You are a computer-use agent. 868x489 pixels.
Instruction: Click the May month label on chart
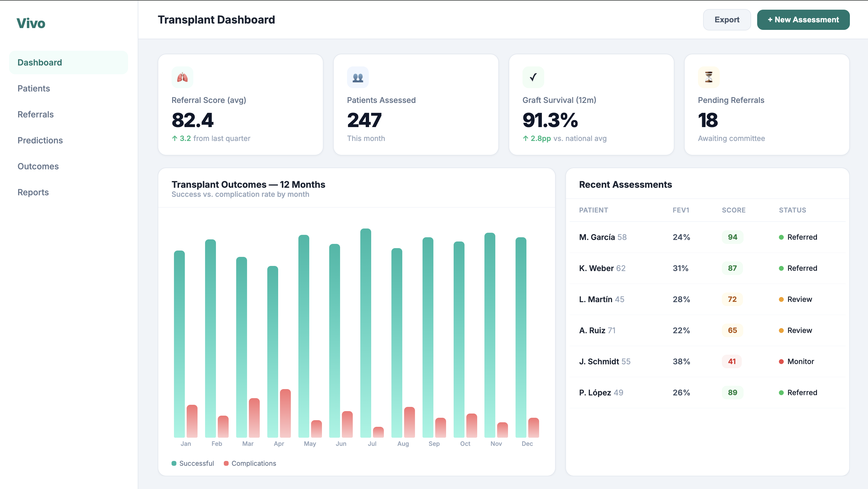pyautogui.click(x=310, y=444)
